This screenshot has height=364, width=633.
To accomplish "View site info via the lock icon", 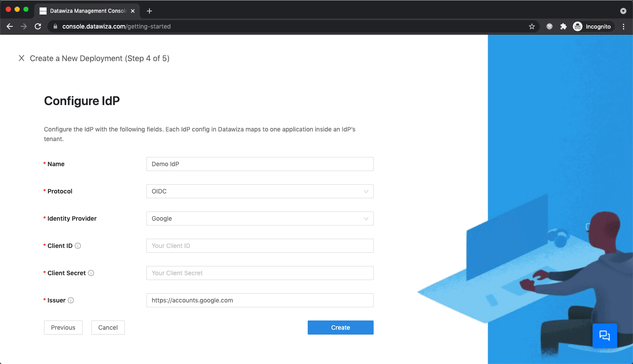I will 55,26.
